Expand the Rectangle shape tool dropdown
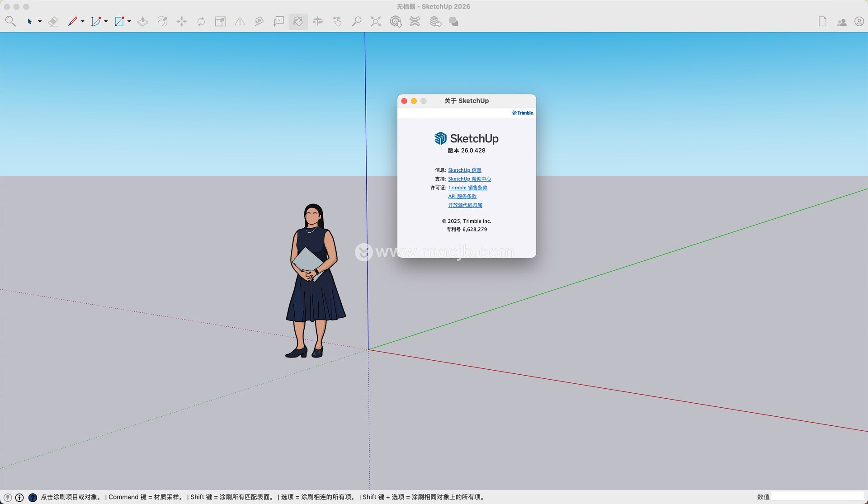This screenshot has height=504, width=868. [129, 21]
